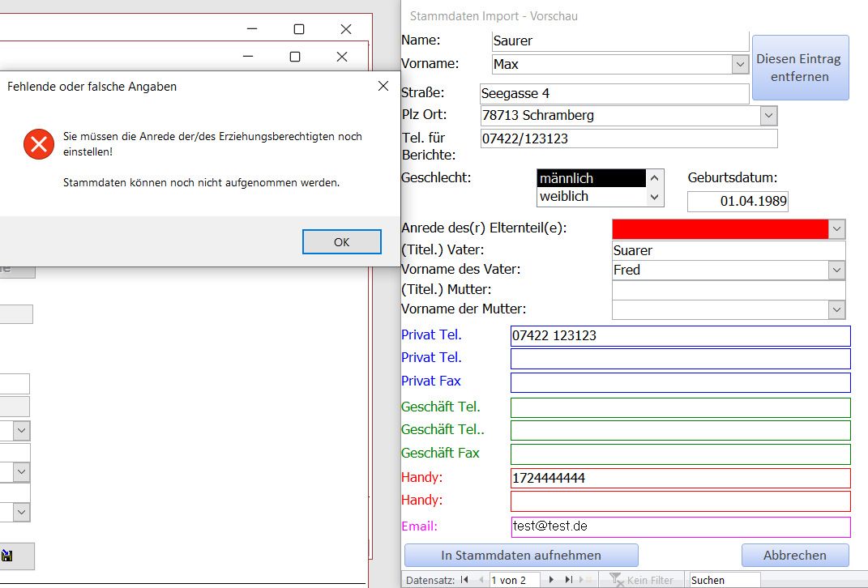Expand the Plz Ort dropdown
Screen dimensions: 868x588
[768, 116]
